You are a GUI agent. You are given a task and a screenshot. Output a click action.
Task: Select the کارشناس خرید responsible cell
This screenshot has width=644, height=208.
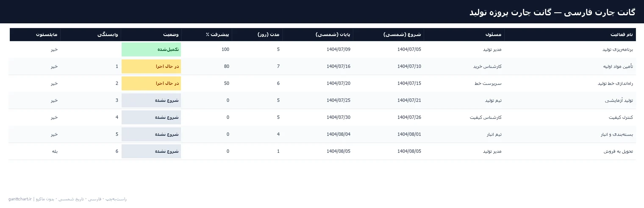click(464, 67)
